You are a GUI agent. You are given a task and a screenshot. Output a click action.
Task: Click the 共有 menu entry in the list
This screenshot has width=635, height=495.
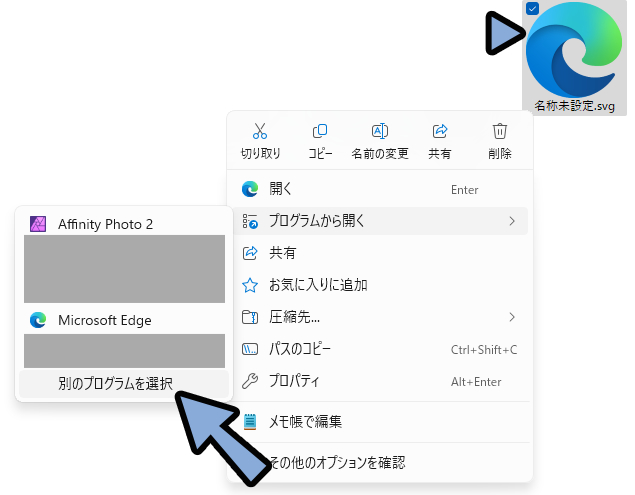pyautogui.click(x=381, y=253)
